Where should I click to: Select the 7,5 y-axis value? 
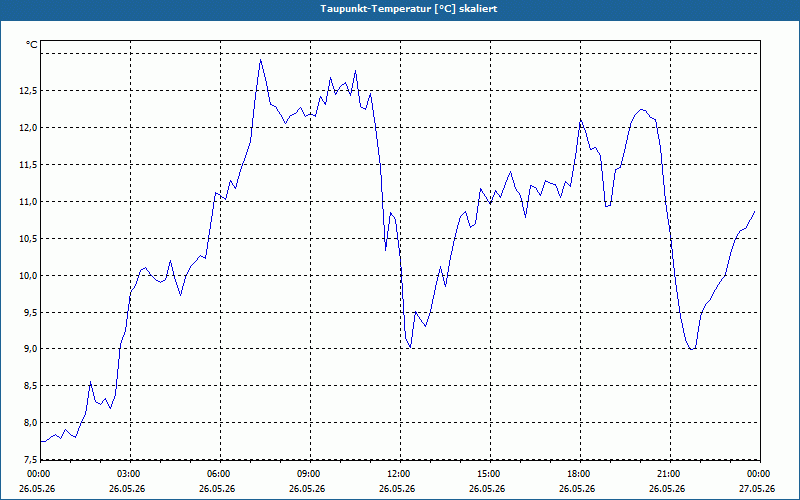coord(30,459)
